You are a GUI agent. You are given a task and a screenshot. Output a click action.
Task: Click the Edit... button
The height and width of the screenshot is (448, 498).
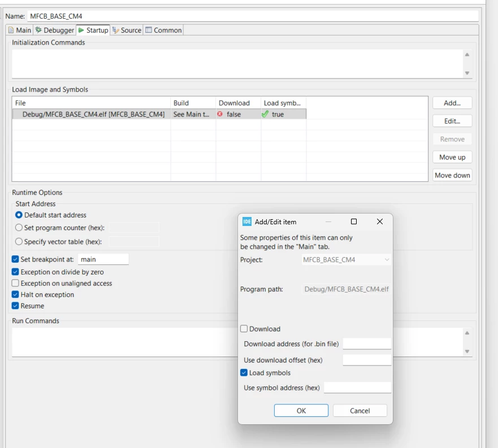click(452, 121)
